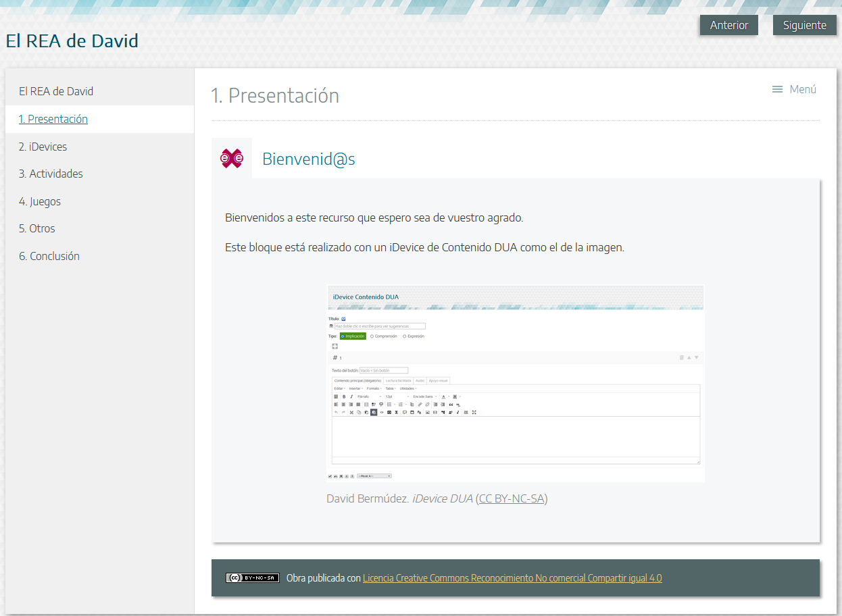The height and width of the screenshot is (616, 842).
Task: Select '1. Presentación' in sidebar
Action: [x=99, y=119]
